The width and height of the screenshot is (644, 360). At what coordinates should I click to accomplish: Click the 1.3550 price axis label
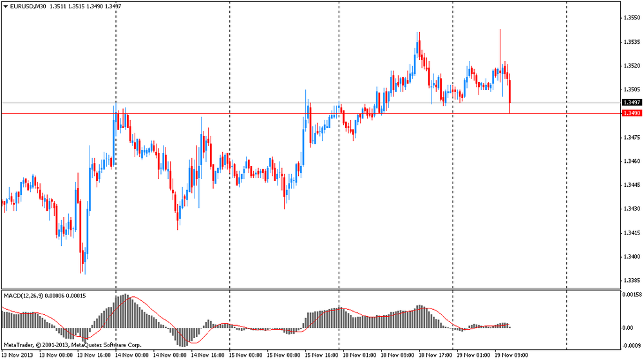click(632, 18)
